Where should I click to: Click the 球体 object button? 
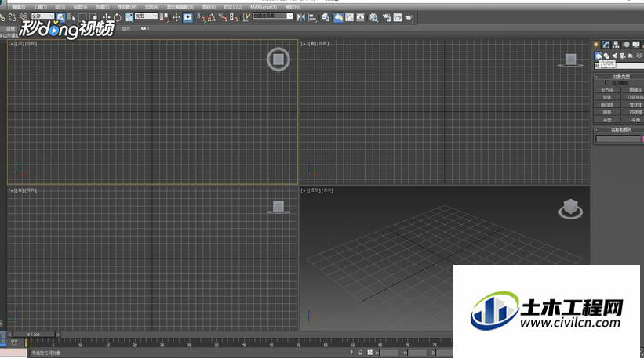tap(607, 97)
